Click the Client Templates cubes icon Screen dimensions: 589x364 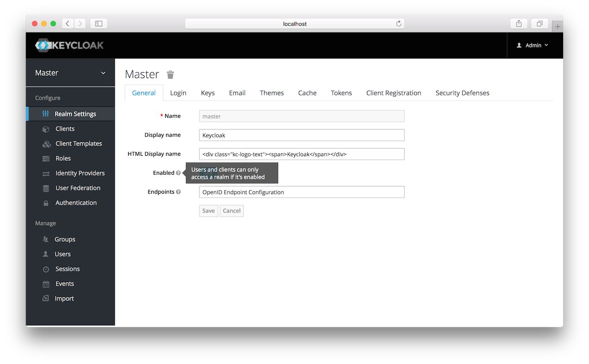pos(46,144)
